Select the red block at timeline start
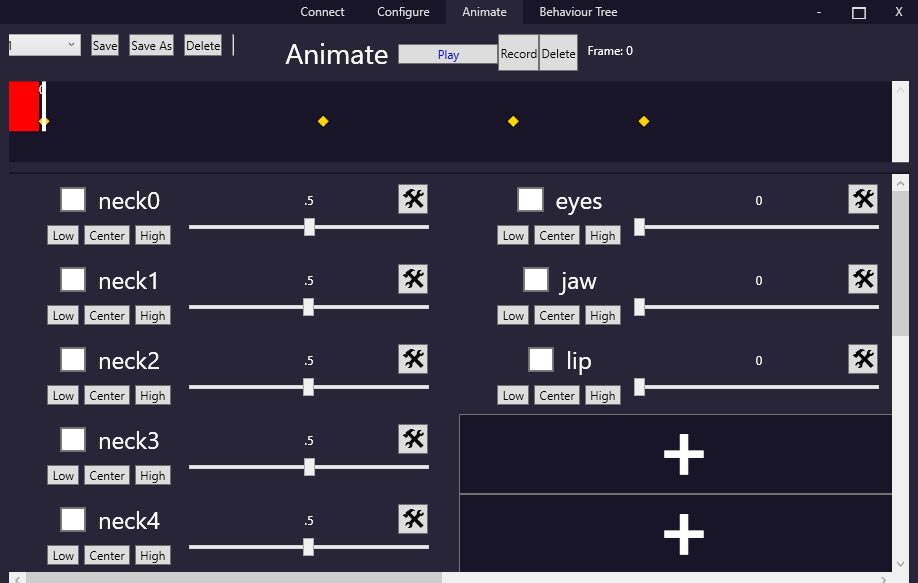The image size is (918, 583). point(23,106)
